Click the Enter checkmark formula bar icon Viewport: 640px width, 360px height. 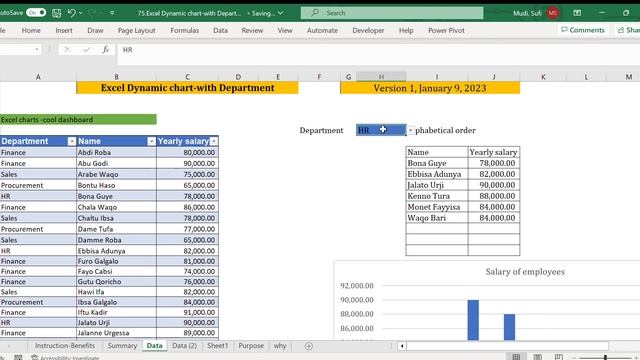coord(87,50)
